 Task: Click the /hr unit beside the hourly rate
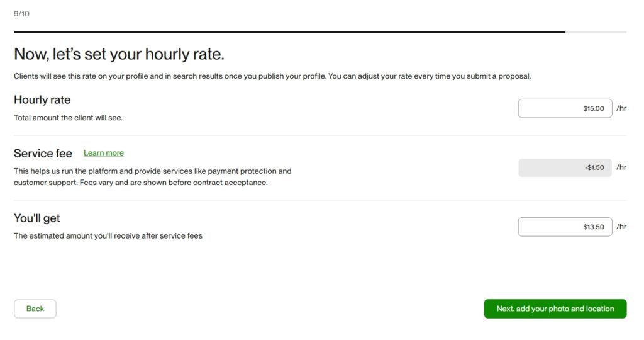pyautogui.click(x=621, y=108)
